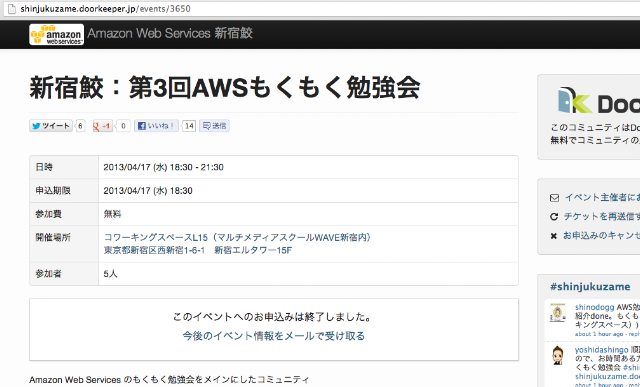Open the #shinjukuzame hashtag heading
The height and width of the screenshot is (387, 640).
[x=590, y=287]
